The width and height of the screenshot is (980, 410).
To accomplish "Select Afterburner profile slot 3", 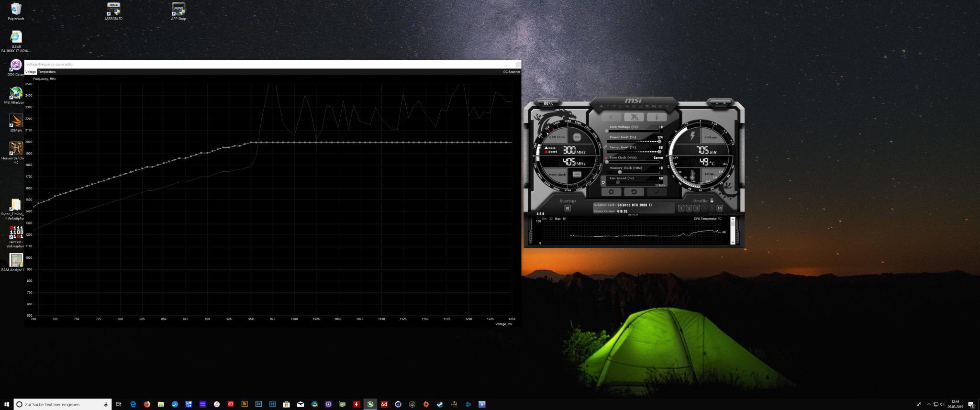I will click(x=696, y=208).
